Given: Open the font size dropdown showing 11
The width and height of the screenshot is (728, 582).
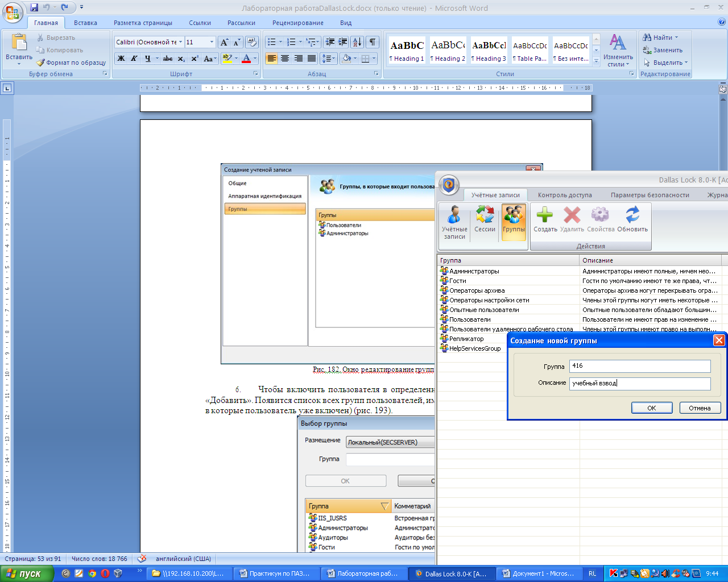Looking at the screenshot, I should click(212, 42).
